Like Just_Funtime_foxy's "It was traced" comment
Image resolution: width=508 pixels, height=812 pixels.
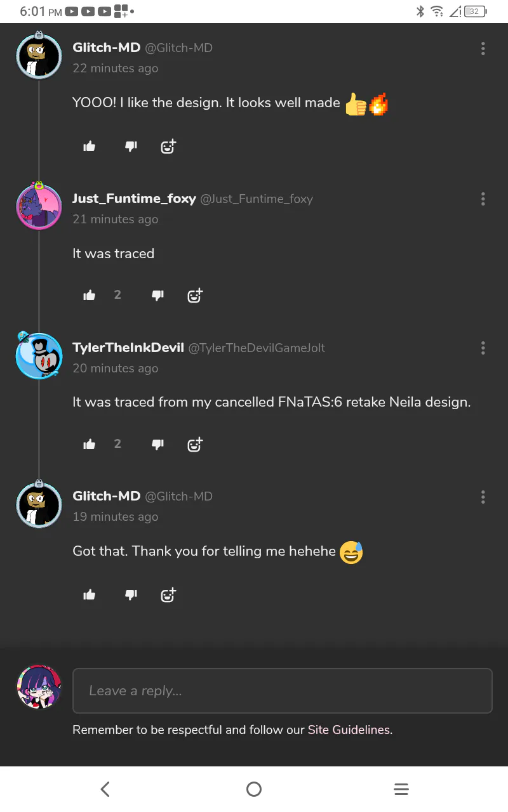[90, 295]
